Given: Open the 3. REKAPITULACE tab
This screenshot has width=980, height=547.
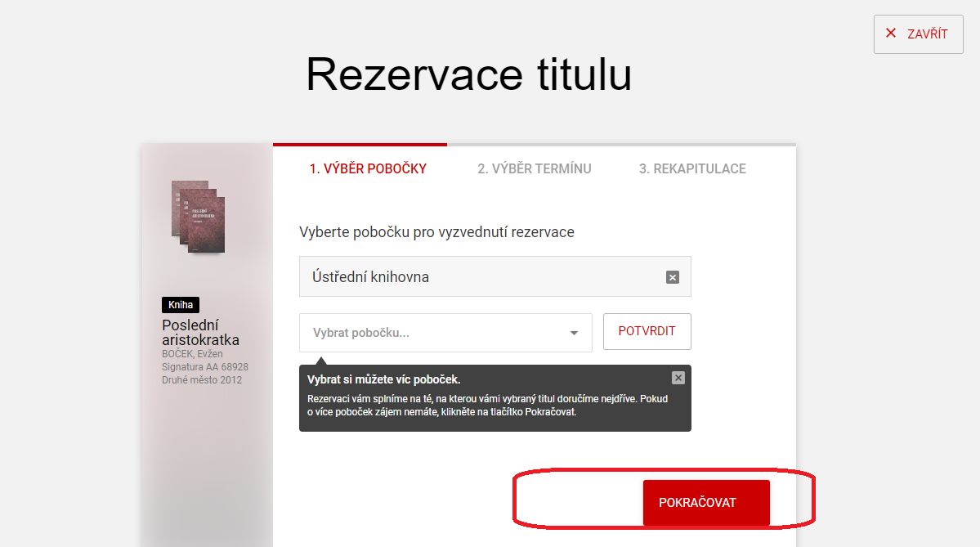Looking at the screenshot, I should coord(692,168).
